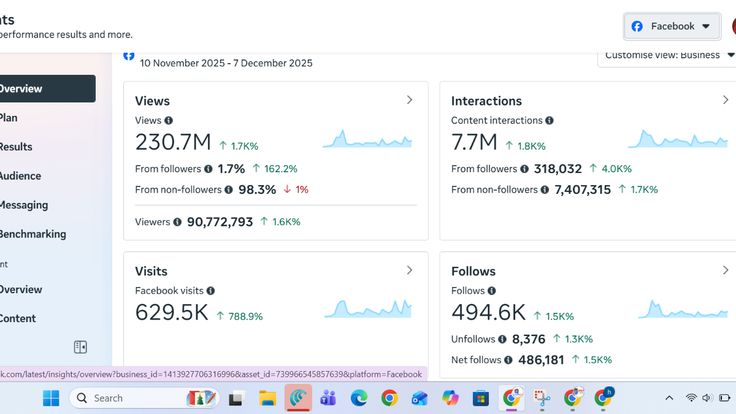Click the info icon next to Unfollows
Viewport: 736px width, 414px height.
[502, 339]
